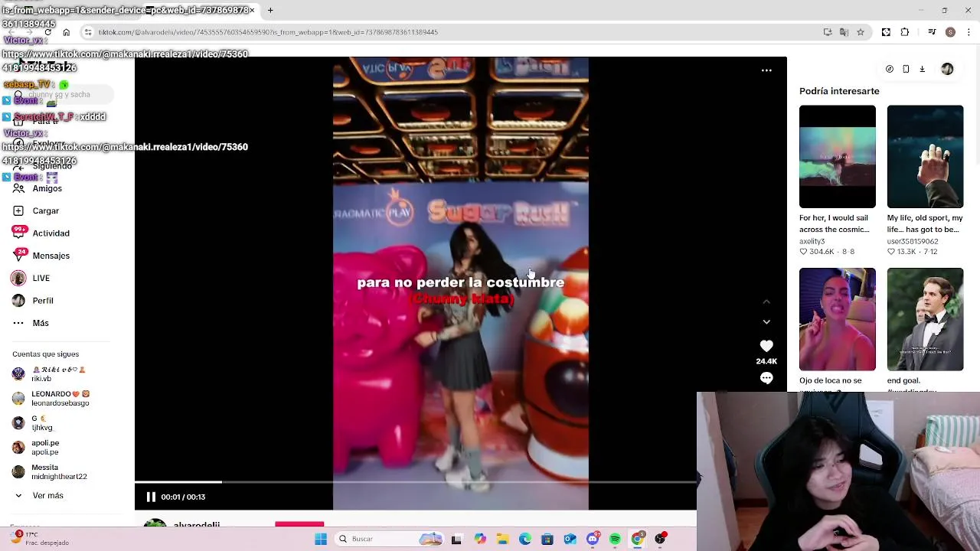Open the Windows Start menu
This screenshot has width=980, height=551.
click(321, 539)
